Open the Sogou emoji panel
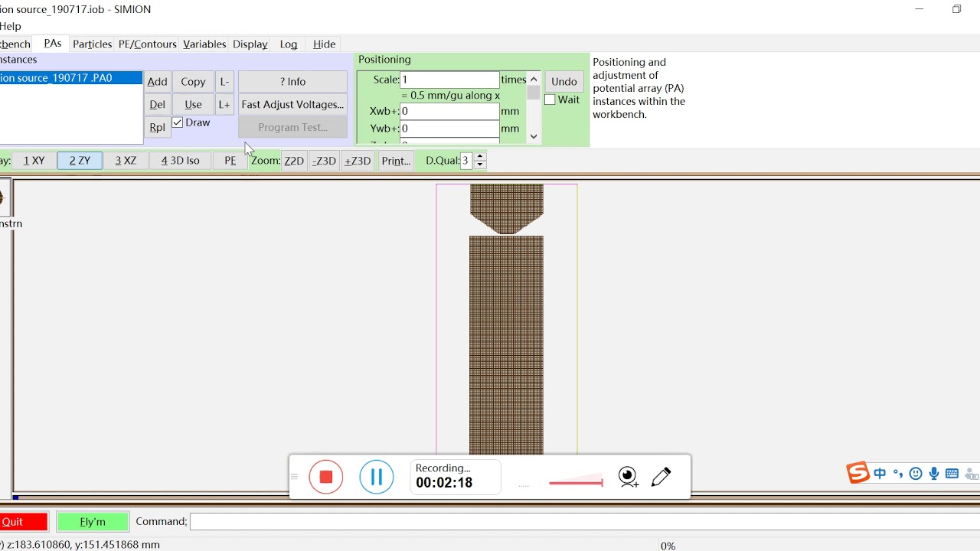 click(x=916, y=474)
